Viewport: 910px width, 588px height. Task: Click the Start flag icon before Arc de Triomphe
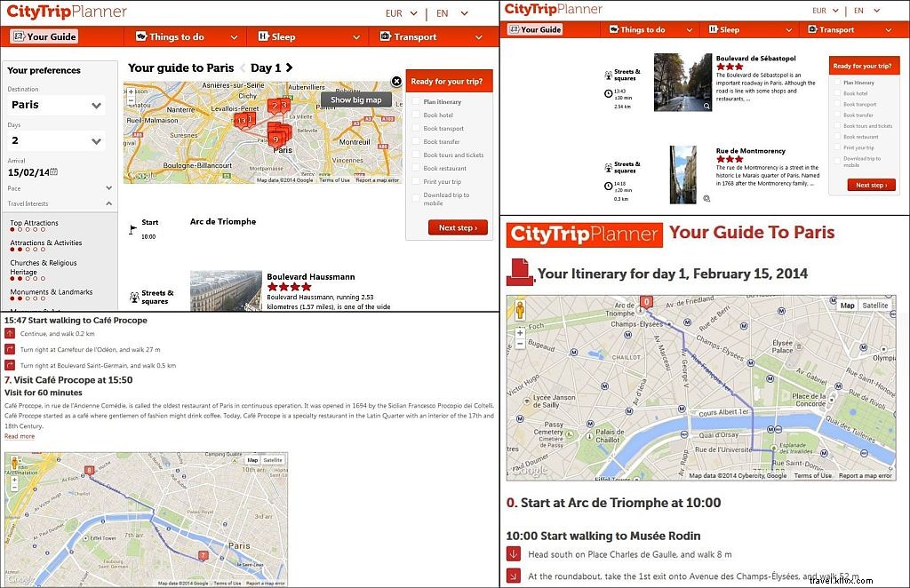133,230
